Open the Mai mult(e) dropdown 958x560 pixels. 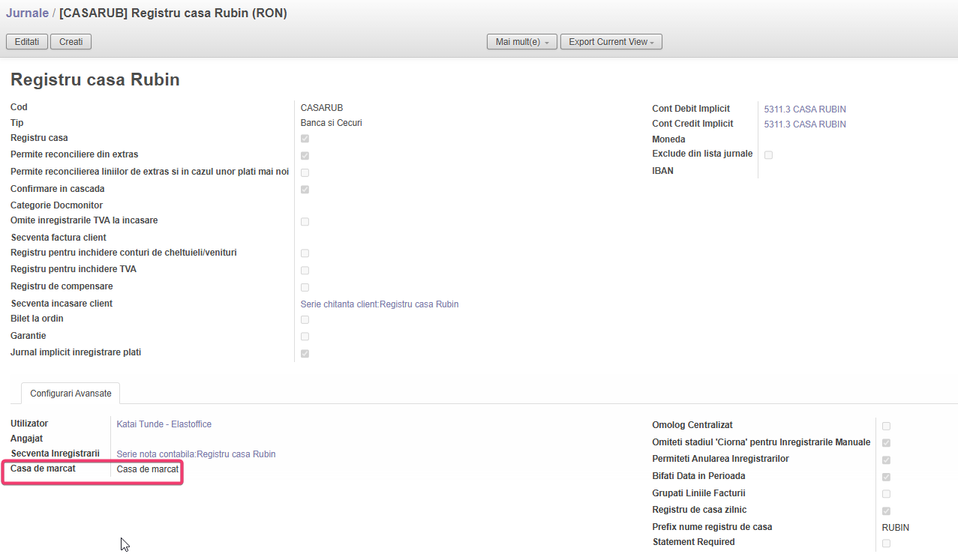point(521,42)
